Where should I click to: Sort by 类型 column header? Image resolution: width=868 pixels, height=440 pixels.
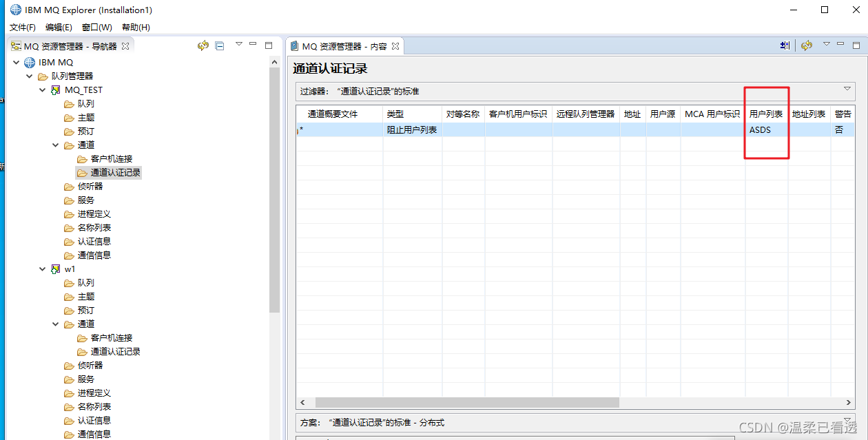(413, 114)
